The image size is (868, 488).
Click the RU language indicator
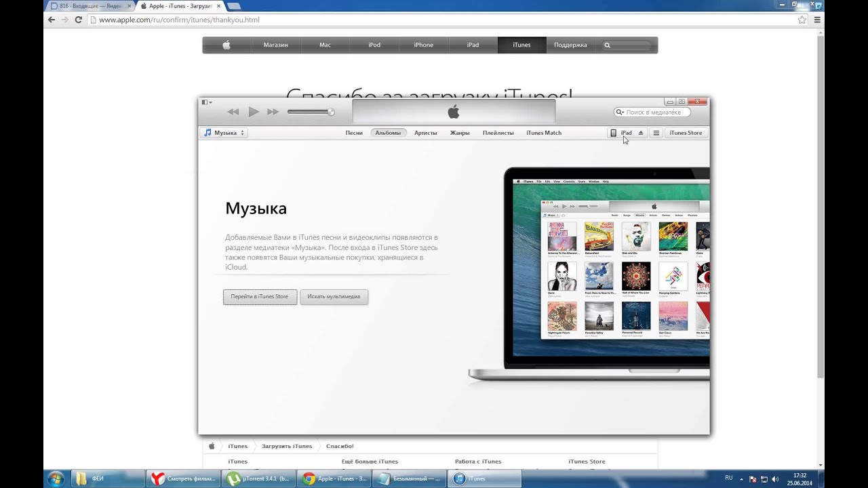[729, 478]
